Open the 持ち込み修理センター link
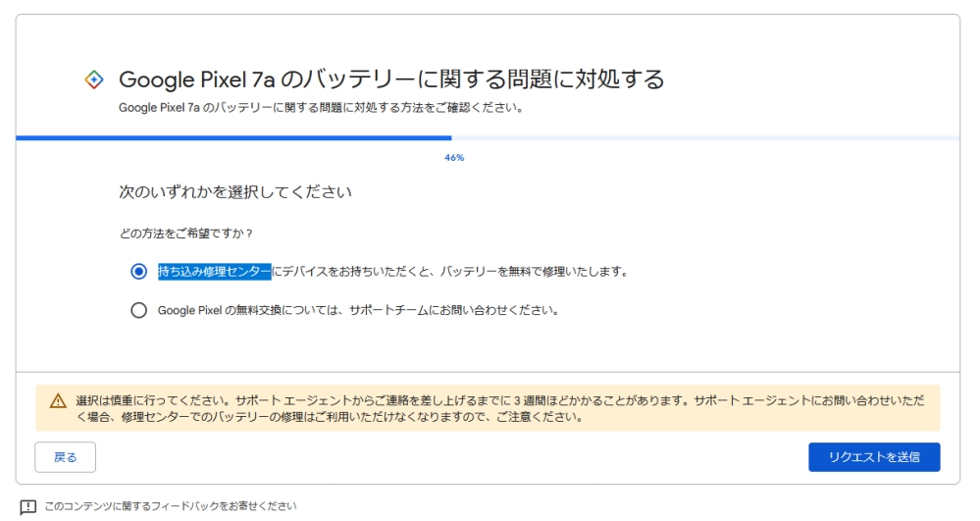This screenshot has width=980, height=521. (215, 272)
